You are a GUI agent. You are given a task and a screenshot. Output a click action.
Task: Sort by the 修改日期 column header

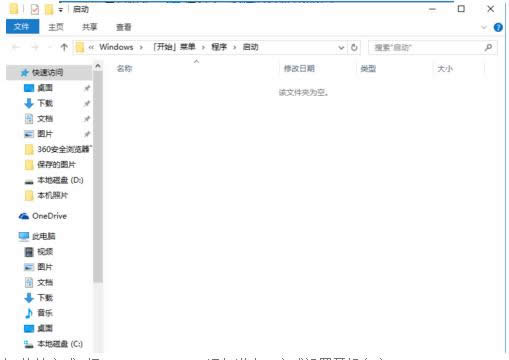[299, 69]
